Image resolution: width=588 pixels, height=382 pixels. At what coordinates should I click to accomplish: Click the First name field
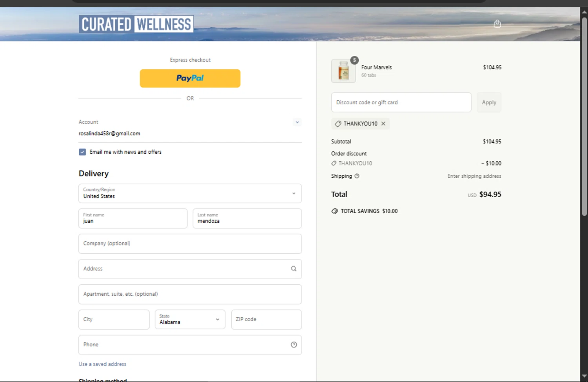click(x=133, y=218)
